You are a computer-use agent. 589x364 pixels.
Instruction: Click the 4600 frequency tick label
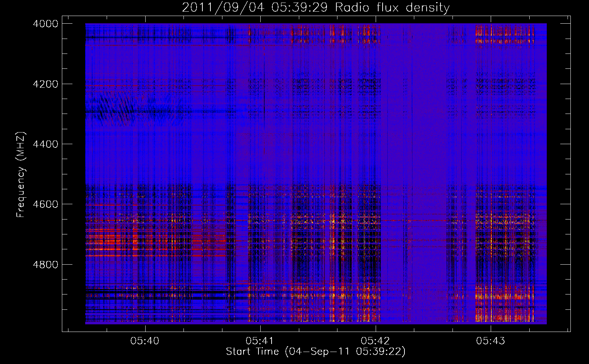coord(46,204)
